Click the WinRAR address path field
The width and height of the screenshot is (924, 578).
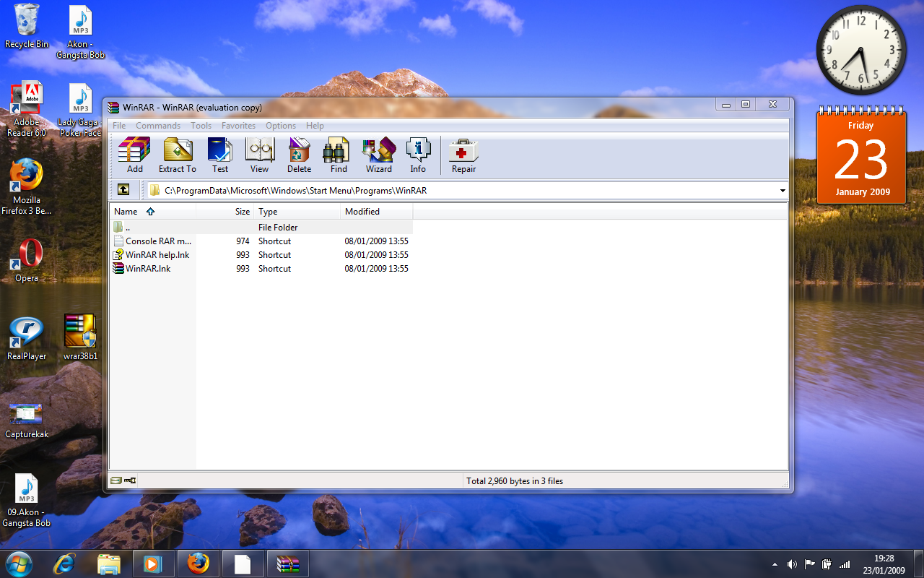[467, 191]
